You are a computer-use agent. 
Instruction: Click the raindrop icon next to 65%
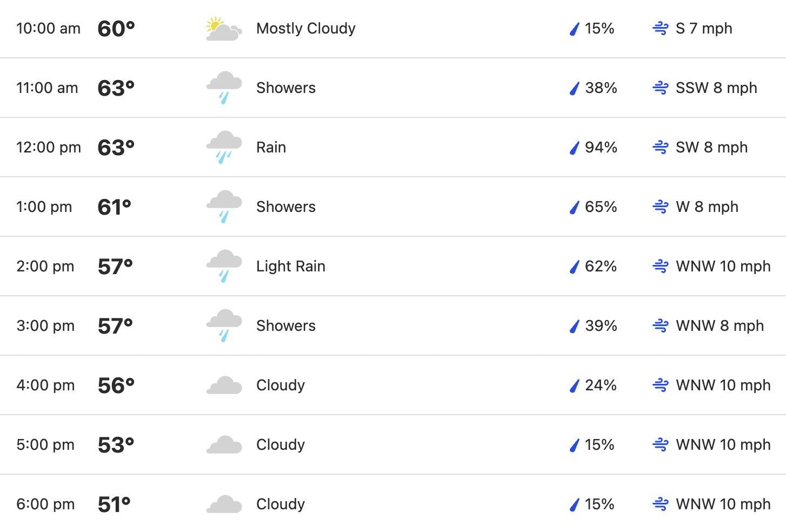pyautogui.click(x=575, y=207)
